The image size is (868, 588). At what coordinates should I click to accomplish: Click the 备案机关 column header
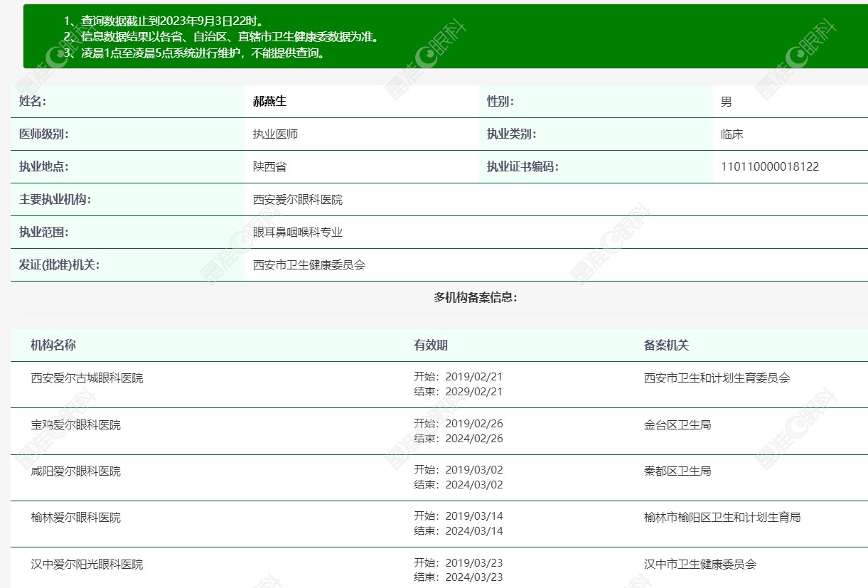[667, 345]
